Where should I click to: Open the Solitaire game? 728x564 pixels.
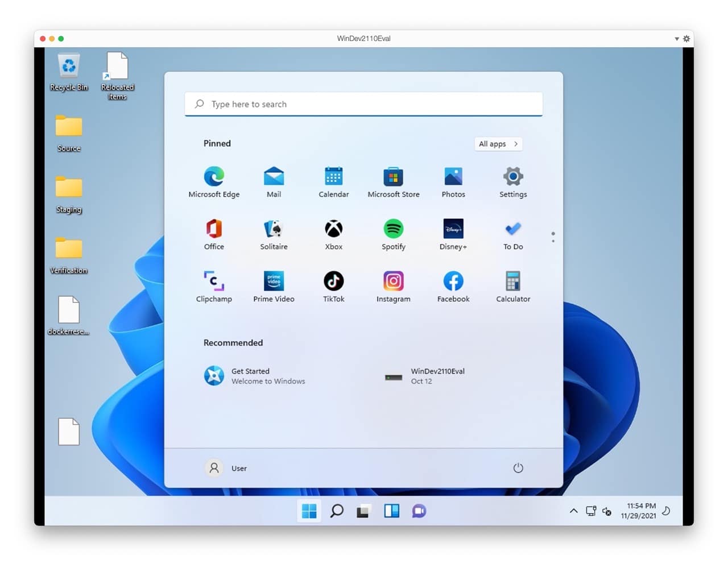pos(274,234)
